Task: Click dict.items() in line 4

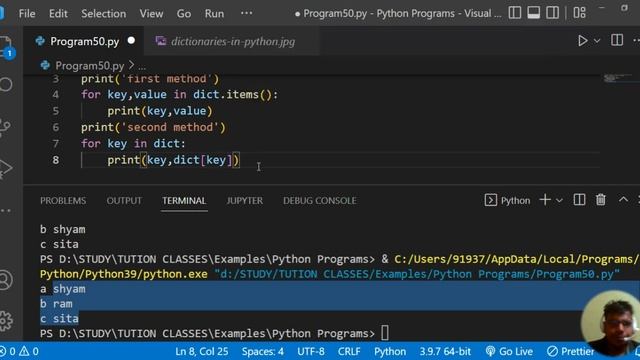Action: (x=232, y=95)
